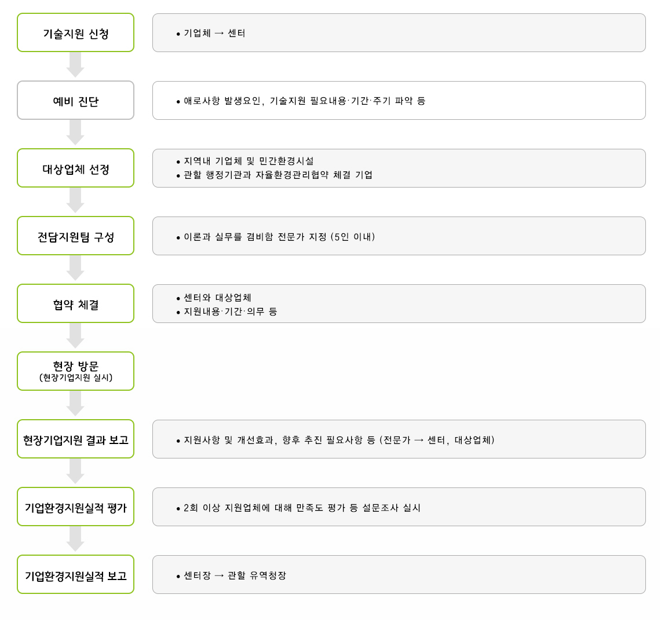The image size is (672, 620).
Task: Click the arrow below 대상업체 선정
Action: click(75, 200)
